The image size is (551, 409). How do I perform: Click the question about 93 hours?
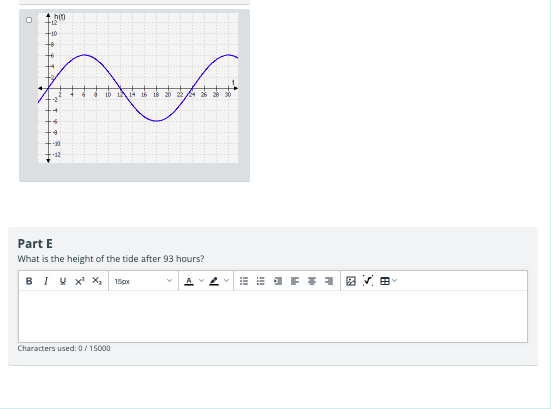[x=111, y=259]
